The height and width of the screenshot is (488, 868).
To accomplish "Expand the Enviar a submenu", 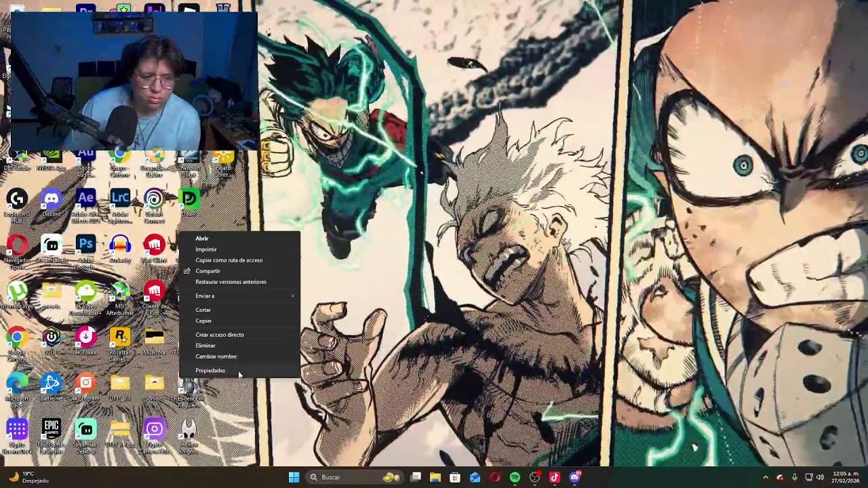I will tap(239, 296).
